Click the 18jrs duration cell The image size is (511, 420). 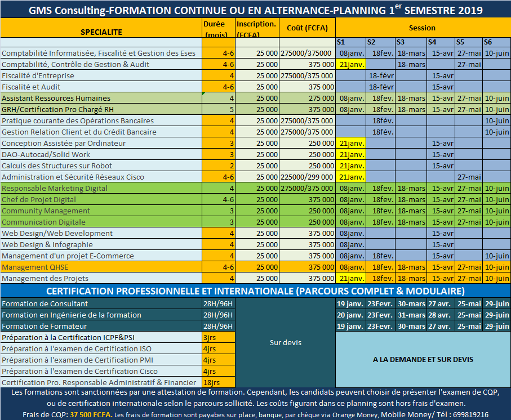(x=219, y=382)
